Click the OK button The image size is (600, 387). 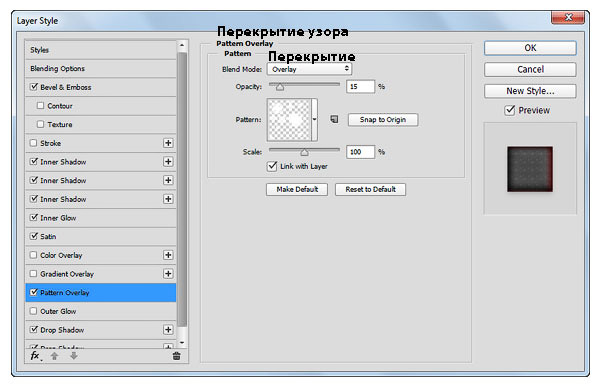530,48
